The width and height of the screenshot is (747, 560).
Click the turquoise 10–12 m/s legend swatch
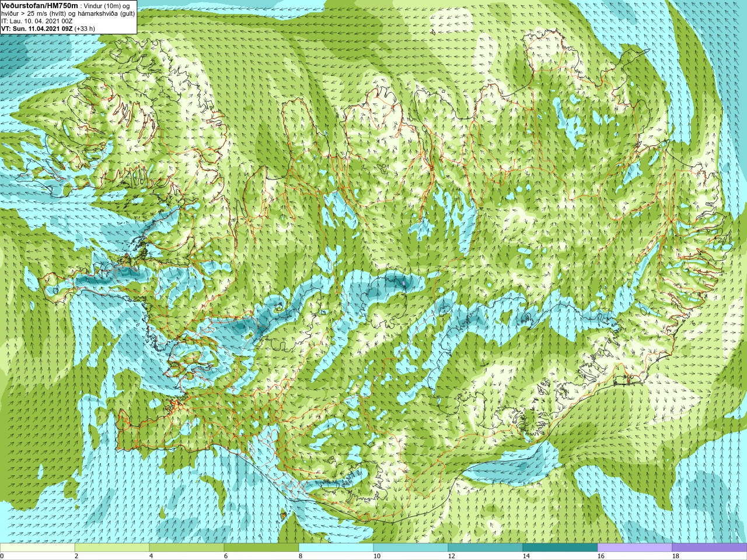[x=411, y=548]
